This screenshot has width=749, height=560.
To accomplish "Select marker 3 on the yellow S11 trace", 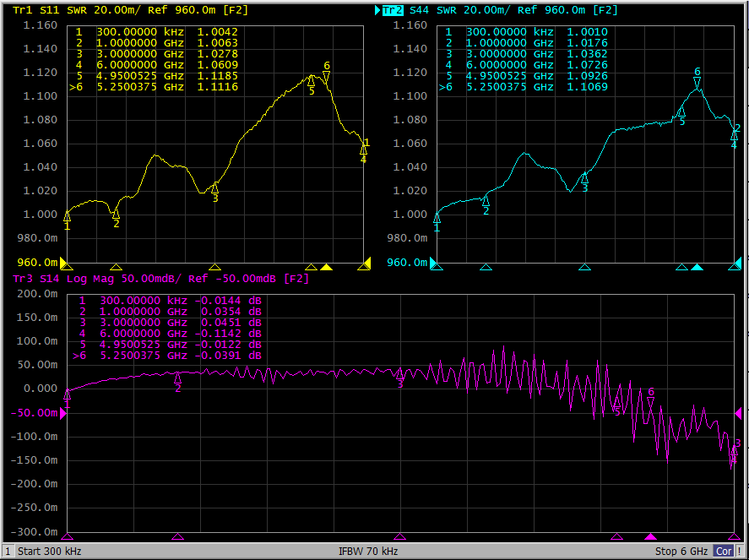I will click(215, 188).
